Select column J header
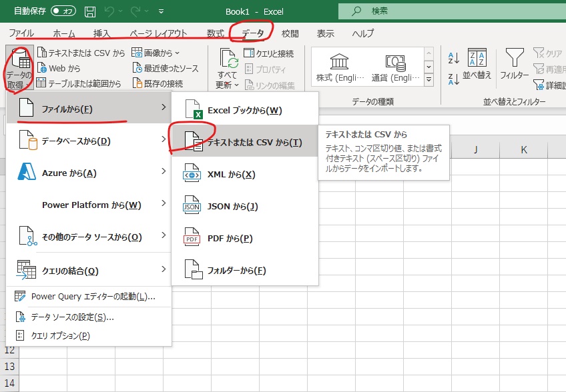566x392 pixels. tap(475, 149)
